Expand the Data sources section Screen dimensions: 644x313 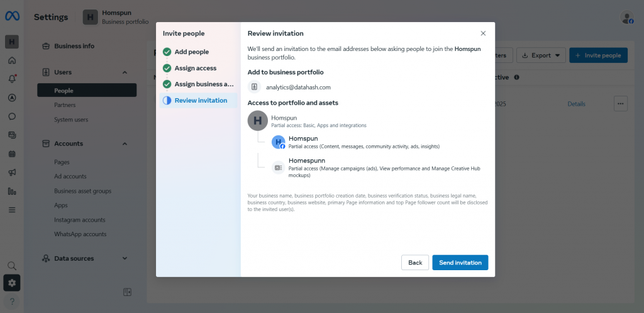click(x=125, y=258)
